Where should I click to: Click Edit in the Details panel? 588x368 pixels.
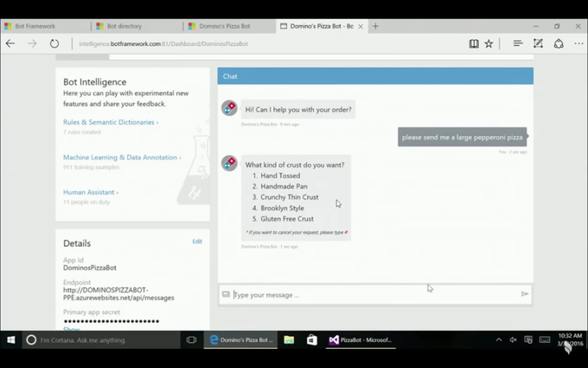tap(197, 242)
